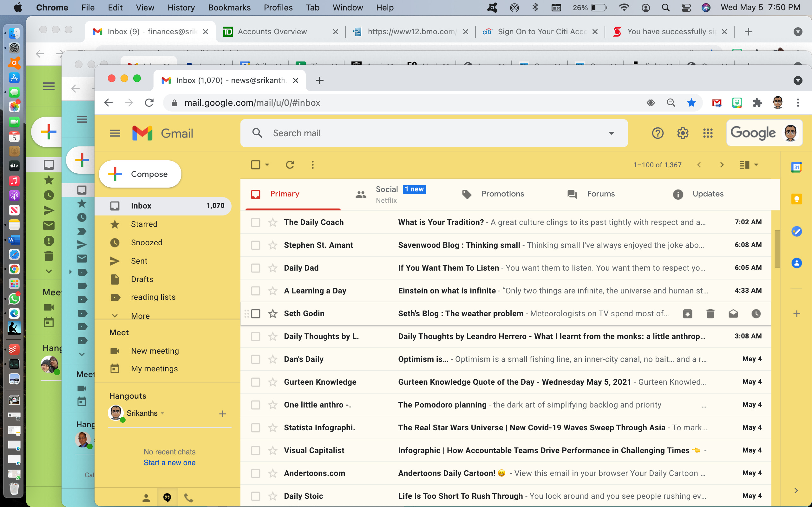Open Gmail settings gear icon

(683, 133)
